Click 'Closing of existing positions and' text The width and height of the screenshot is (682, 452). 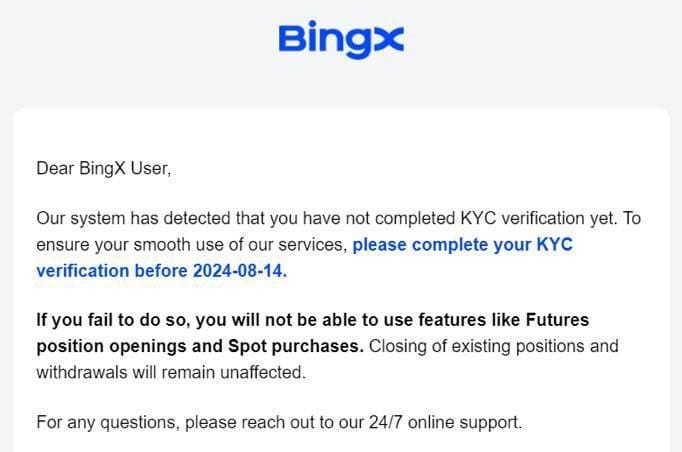[x=494, y=346]
